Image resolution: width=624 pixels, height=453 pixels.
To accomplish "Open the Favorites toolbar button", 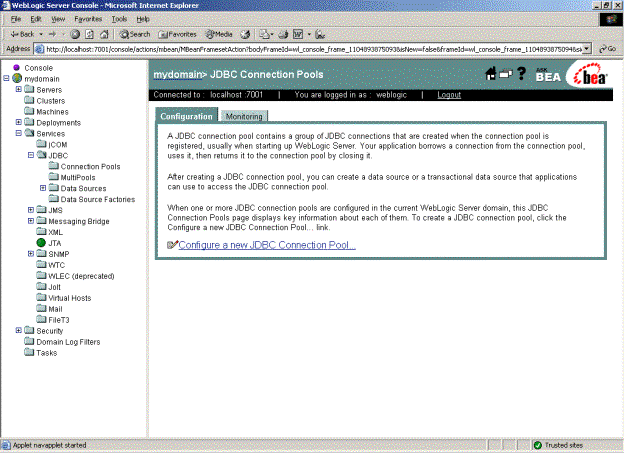I will coord(176,33).
